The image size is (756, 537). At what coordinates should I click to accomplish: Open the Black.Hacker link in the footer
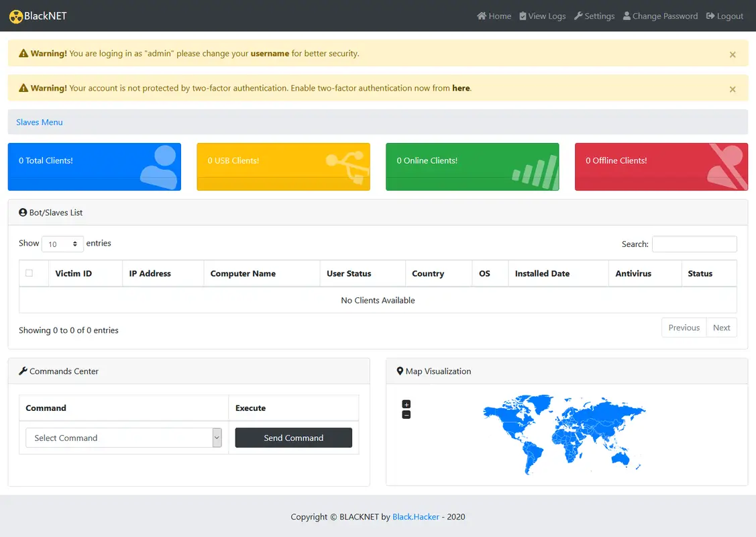(x=416, y=516)
